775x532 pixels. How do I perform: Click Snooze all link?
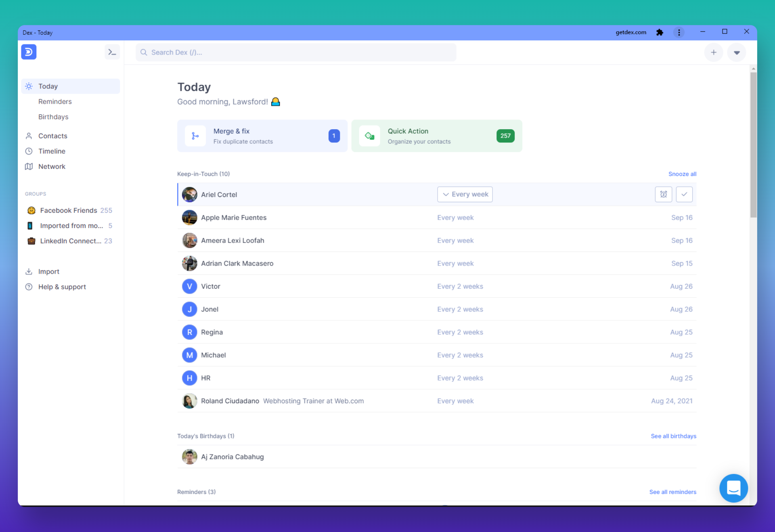(682, 174)
